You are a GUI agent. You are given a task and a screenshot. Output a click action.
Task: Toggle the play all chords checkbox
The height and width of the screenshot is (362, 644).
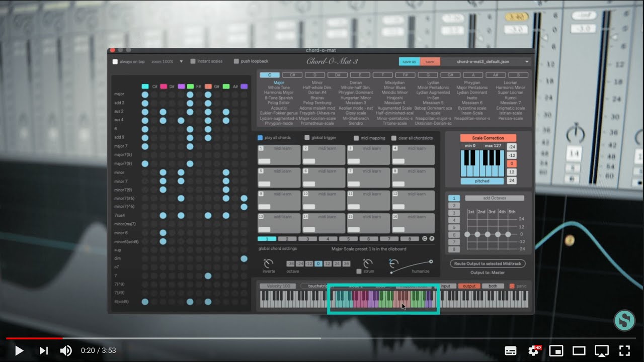coord(260,138)
